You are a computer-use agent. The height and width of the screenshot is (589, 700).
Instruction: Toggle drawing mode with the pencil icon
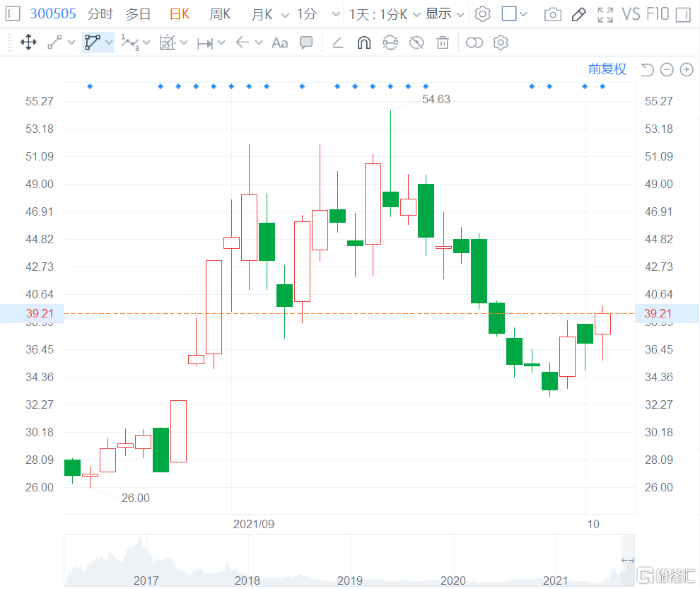pyautogui.click(x=579, y=14)
